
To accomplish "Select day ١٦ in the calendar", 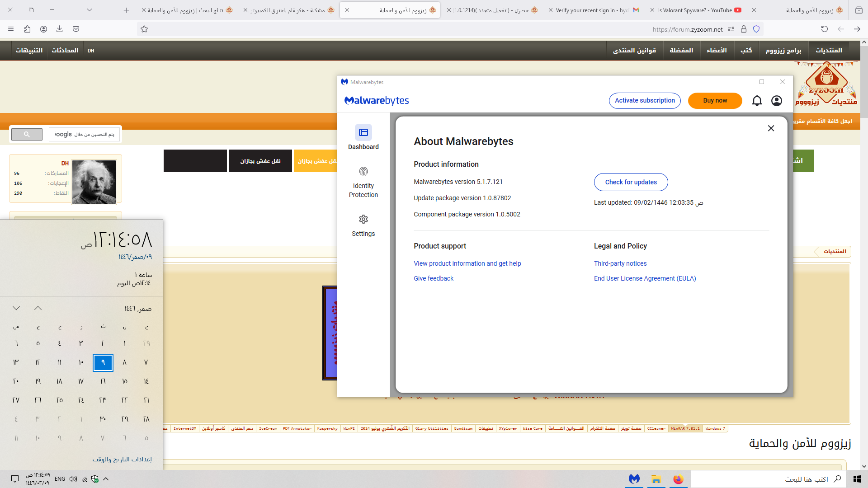I will pos(103,381).
